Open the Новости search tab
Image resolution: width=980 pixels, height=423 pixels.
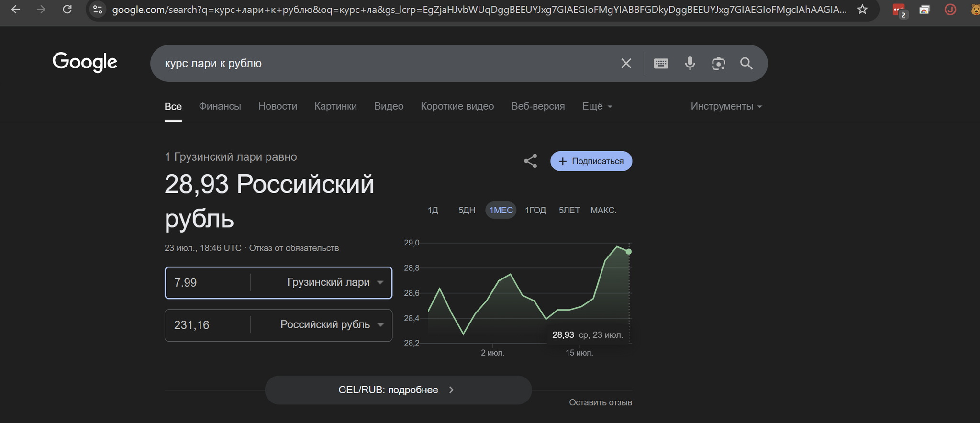pyautogui.click(x=278, y=106)
